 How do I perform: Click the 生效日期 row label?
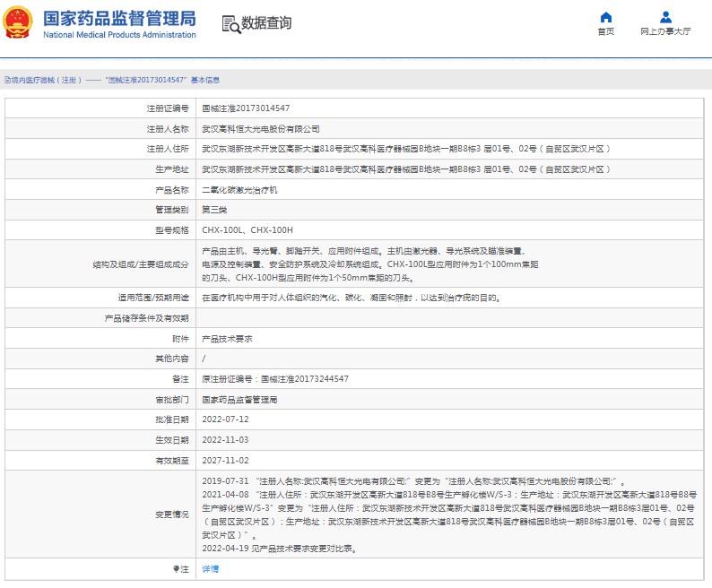click(x=171, y=440)
